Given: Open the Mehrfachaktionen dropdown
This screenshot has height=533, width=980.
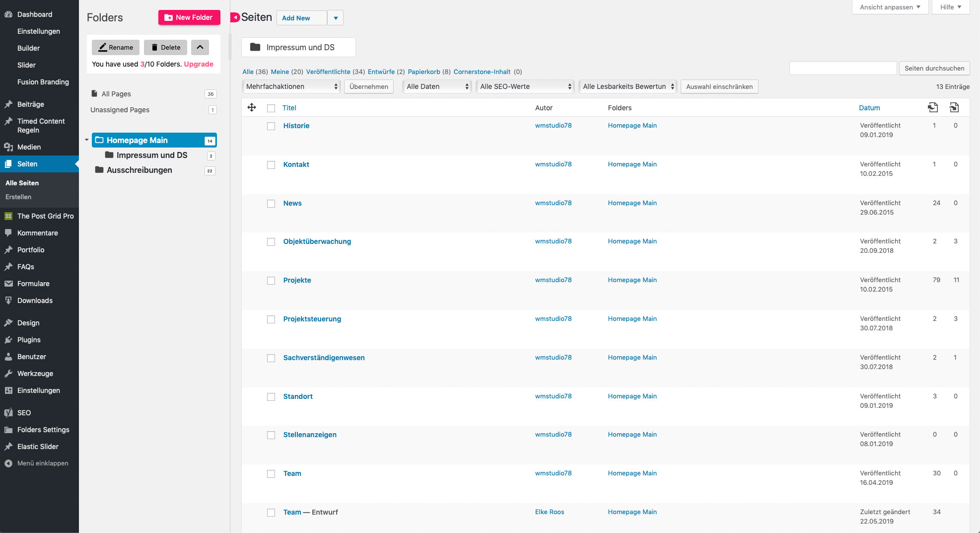Looking at the screenshot, I should tap(291, 86).
